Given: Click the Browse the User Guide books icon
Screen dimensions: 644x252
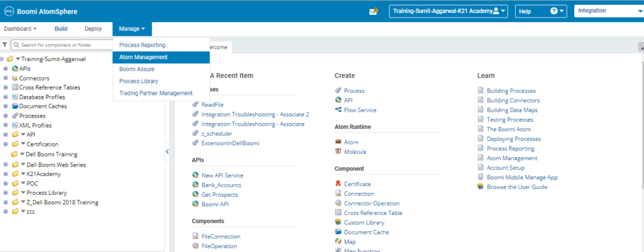Looking at the screenshot, I should click(480, 187).
